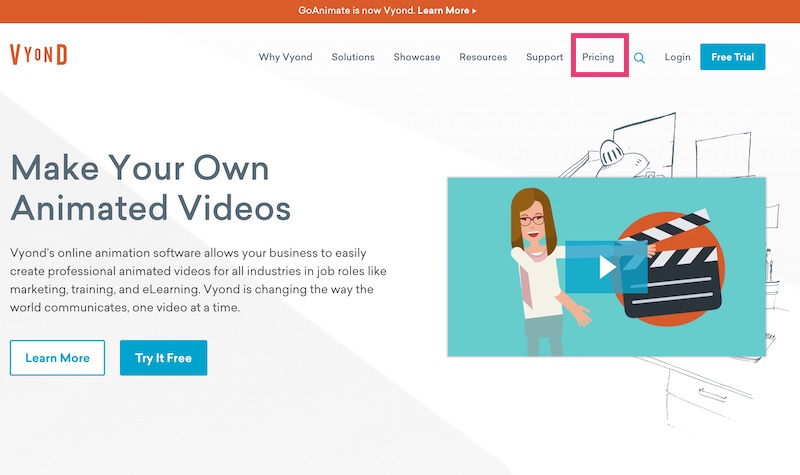This screenshot has width=800, height=475.
Task: Open the Pricing page
Action: point(598,57)
